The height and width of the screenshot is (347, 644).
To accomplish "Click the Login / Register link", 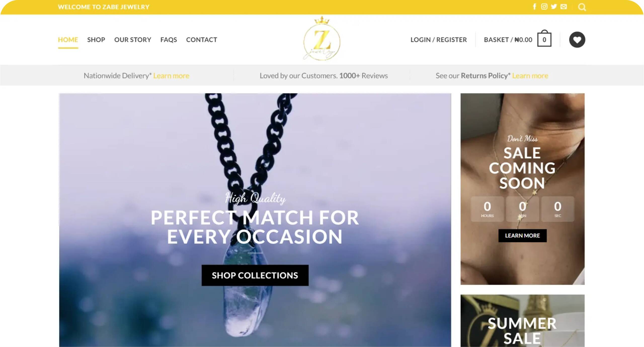I will point(439,40).
